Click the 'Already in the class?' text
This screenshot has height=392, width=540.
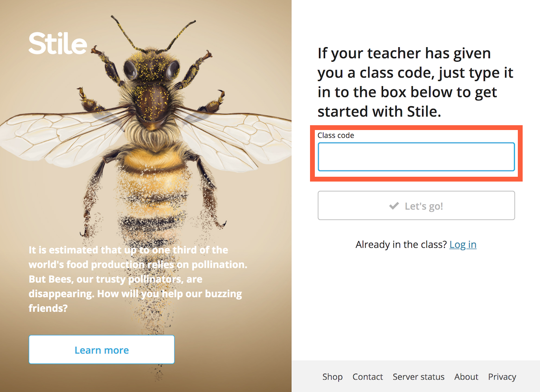pyautogui.click(x=401, y=245)
